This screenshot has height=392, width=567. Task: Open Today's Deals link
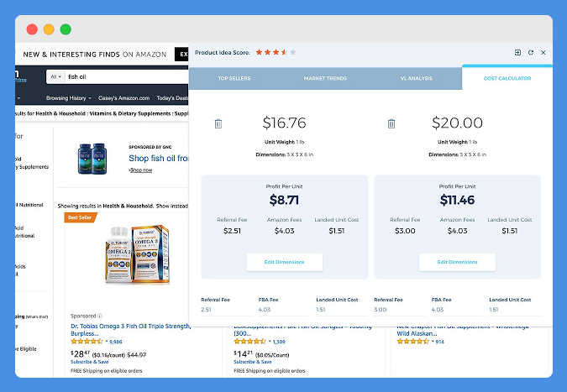click(172, 98)
